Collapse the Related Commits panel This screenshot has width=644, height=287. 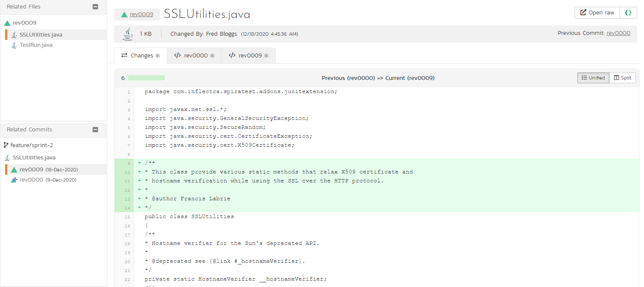click(95, 130)
